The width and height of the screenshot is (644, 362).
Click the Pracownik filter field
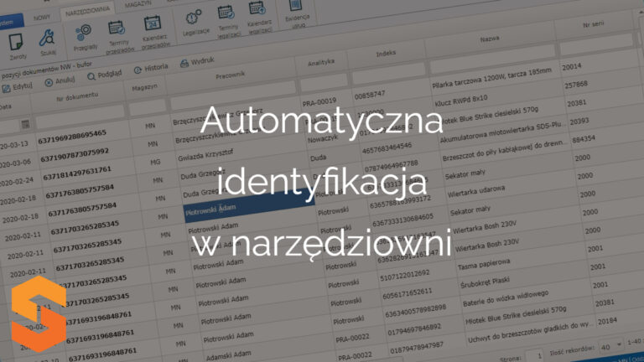233,94
